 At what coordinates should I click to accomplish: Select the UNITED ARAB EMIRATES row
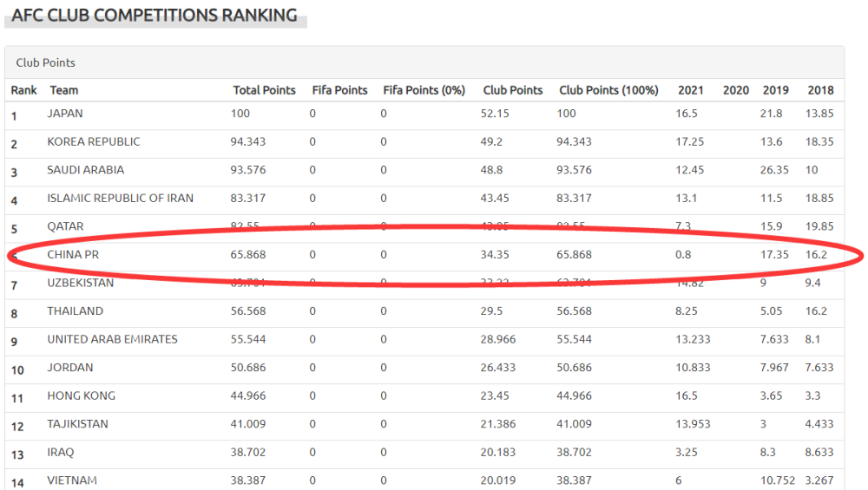(424, 340)
